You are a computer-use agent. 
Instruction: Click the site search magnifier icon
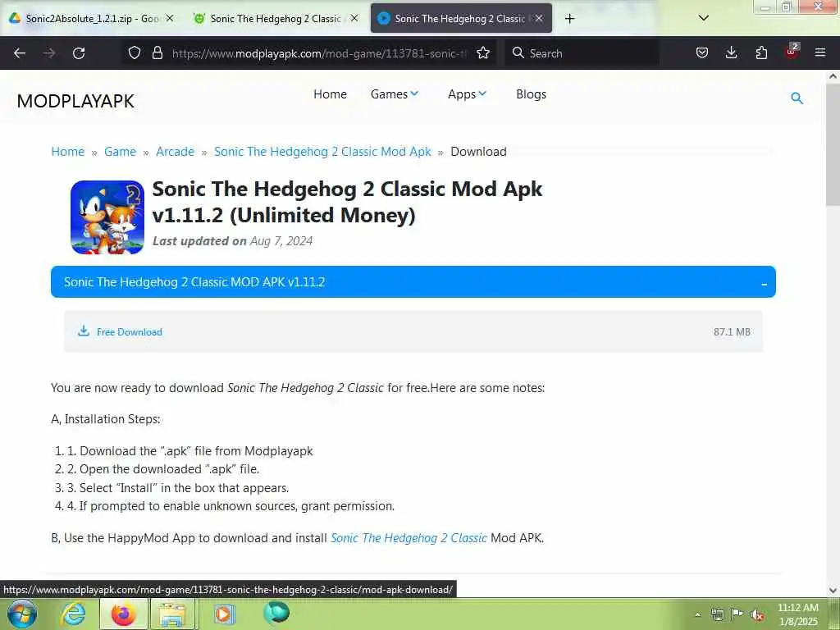point(797,98)
